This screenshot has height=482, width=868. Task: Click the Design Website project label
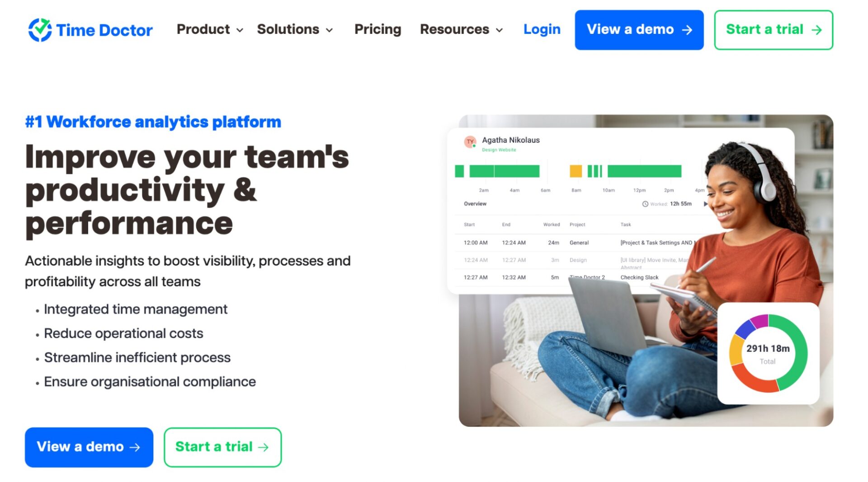coord(499,150)
